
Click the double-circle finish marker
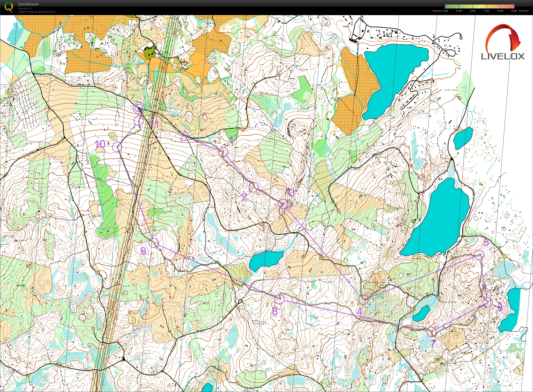(139, 108)
